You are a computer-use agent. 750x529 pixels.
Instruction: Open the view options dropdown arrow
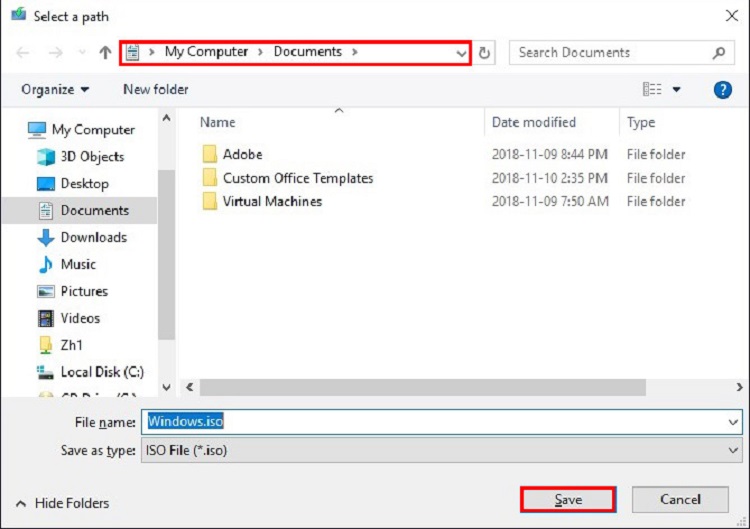677,89
